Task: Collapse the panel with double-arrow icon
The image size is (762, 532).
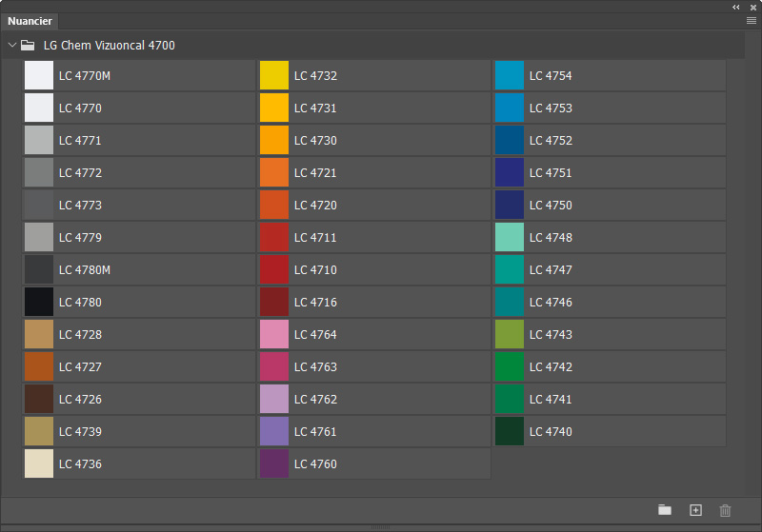Action: 735,8
